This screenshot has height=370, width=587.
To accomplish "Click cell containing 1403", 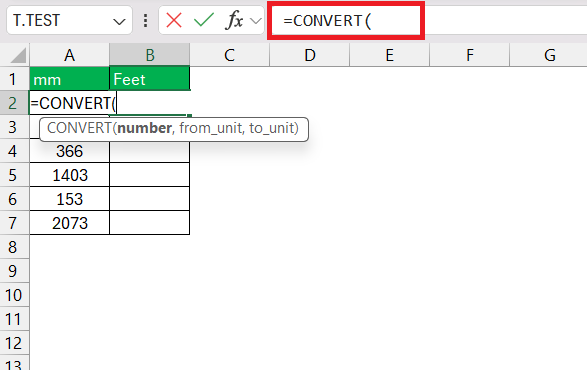I will [x=69, y=175].
